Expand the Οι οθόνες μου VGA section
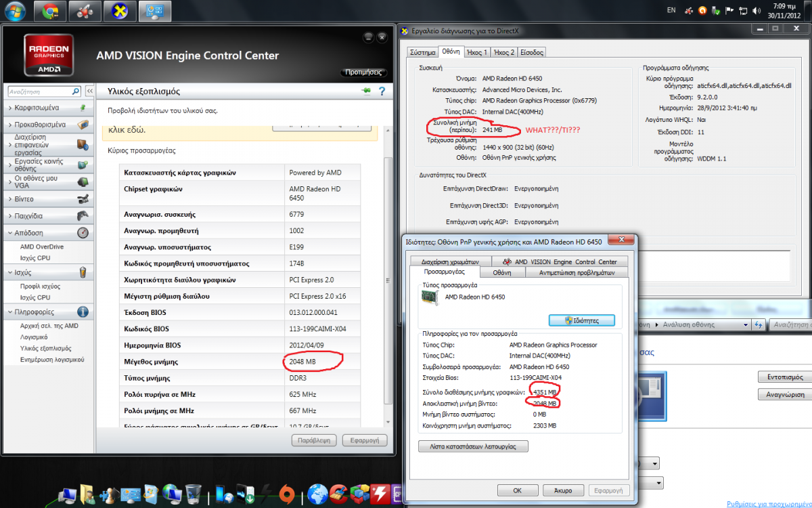The image size is (812, 508). (47, 182)
